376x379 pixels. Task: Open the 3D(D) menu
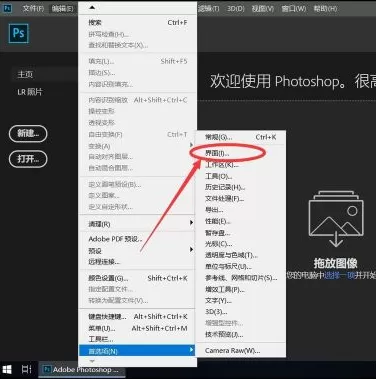click(x=236, y=8)
